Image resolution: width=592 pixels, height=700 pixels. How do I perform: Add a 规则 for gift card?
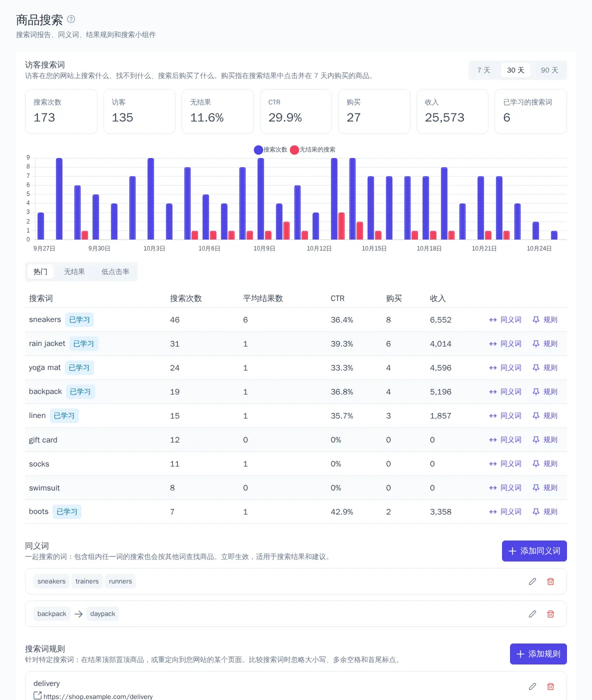tap(545, 440)
